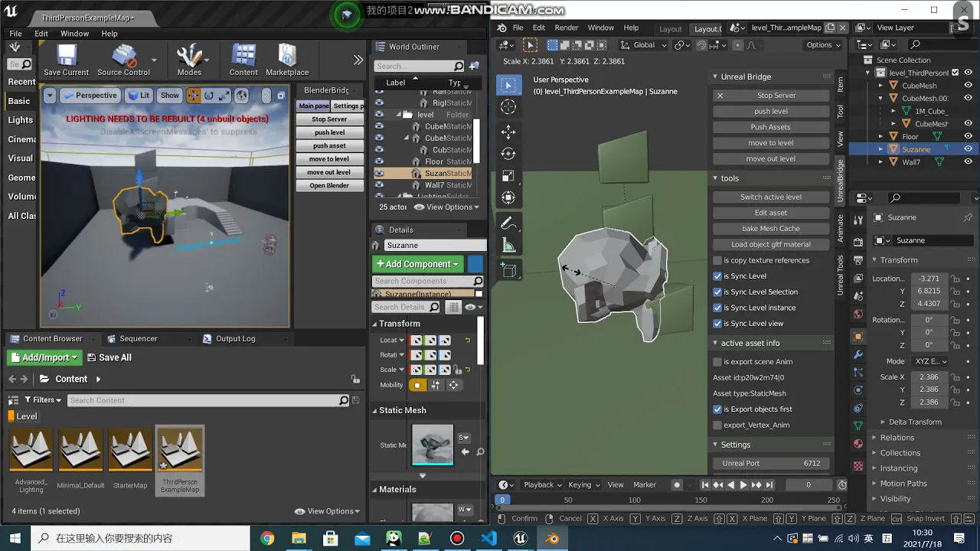Image resolution: width=980 pixels, height=551 pixels.
Task: Open Chrome from Windows taskbar
Action: point(267,538)
